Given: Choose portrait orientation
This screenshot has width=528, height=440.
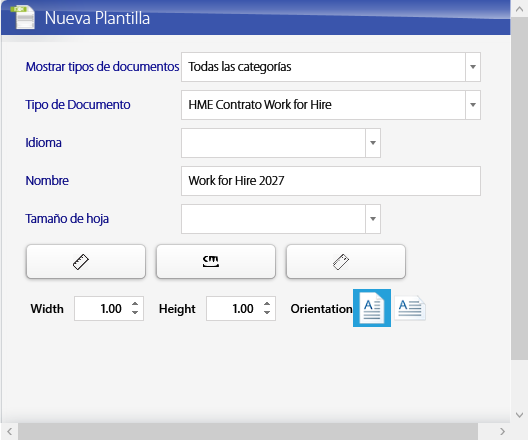Looking at the screenshot, I should 372,308.
